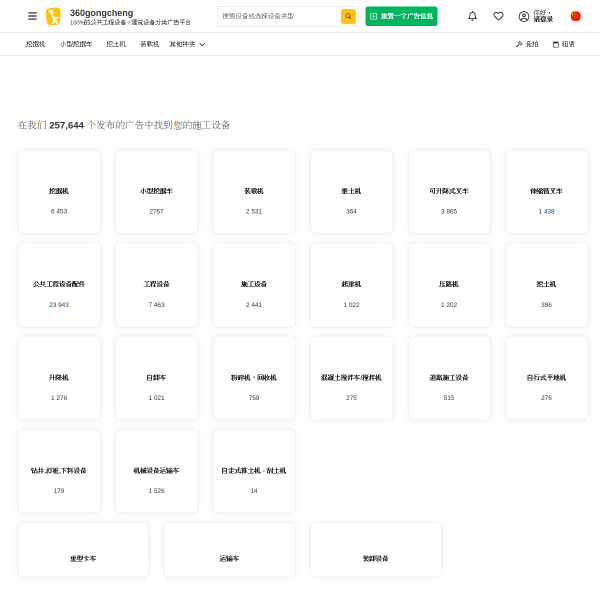Screen dimensions: 600x600
Task: Open the 机械设备运输车 card showing 1 526 ads
Action: (157, 471)
